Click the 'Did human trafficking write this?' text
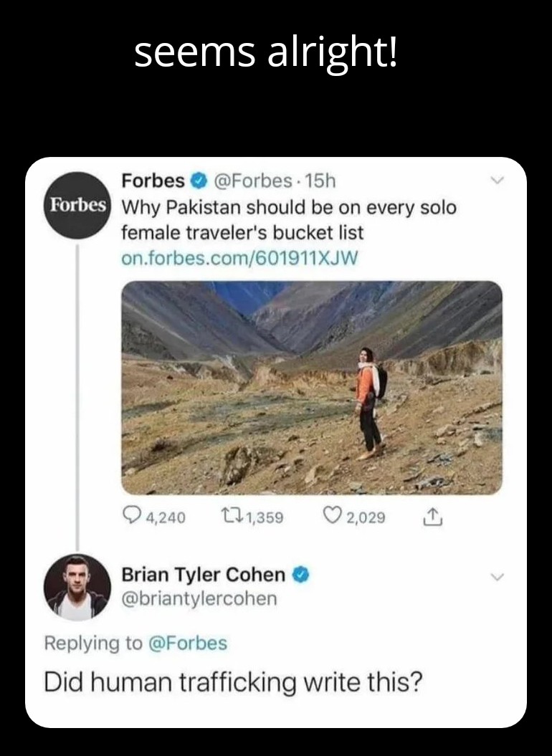Image resolution: width=552 pixels, height=756 pixels. click(233, 681)
